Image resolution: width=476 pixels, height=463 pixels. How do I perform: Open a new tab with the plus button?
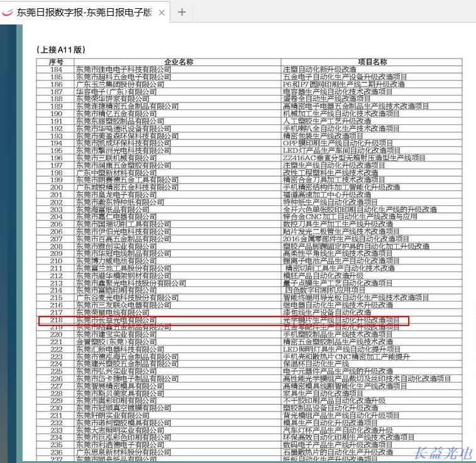[182, 12]
